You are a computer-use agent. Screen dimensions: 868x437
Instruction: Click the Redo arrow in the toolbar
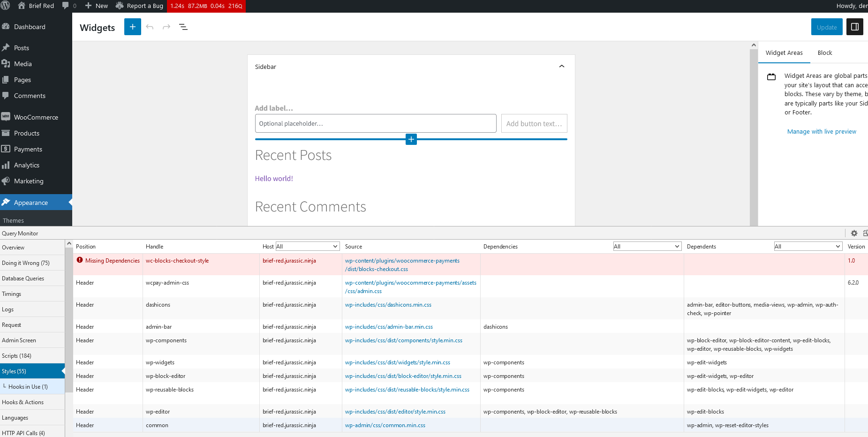coord(166,27)
